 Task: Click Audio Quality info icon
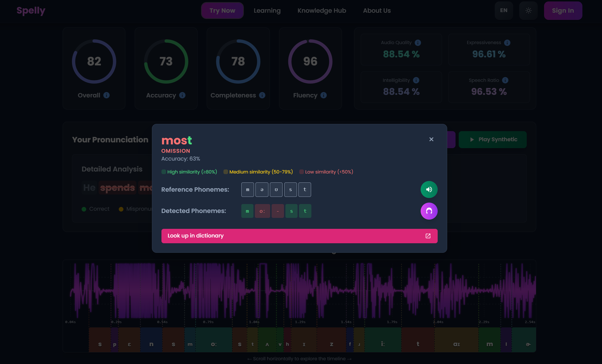[418, 43]
